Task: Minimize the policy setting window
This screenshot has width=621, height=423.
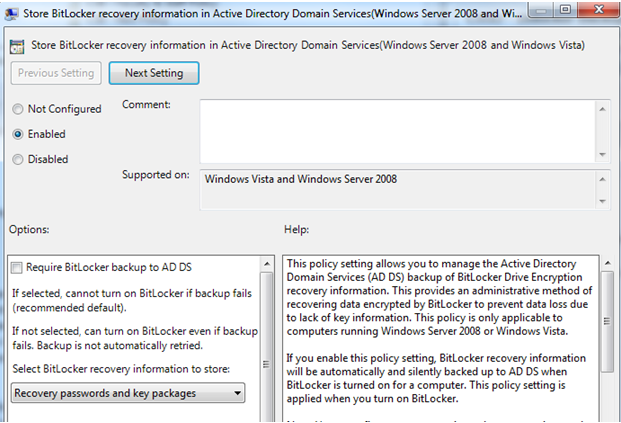Action: (x=542, y=9)
